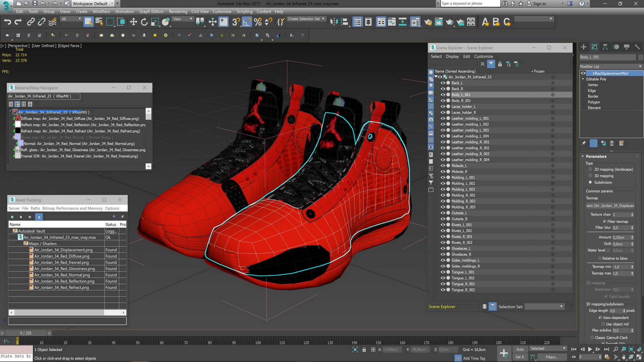Viewport: 644px width, 362px height.
Task: Open the selection filter All dropdown
Action: point(71,19)
